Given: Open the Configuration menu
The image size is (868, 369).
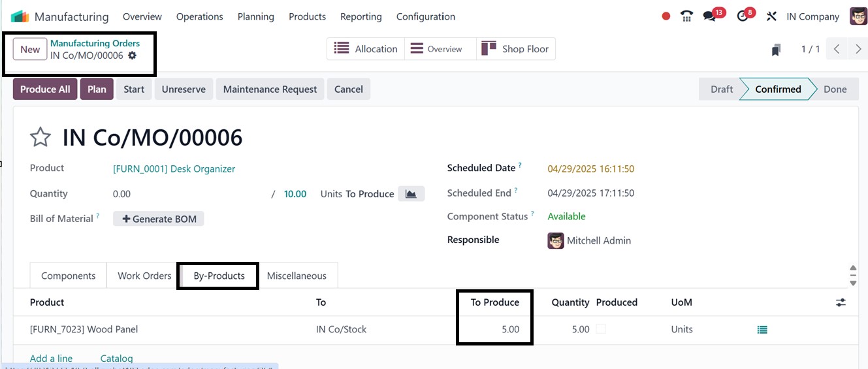Looking at the screenshot, I should point(425,16).
